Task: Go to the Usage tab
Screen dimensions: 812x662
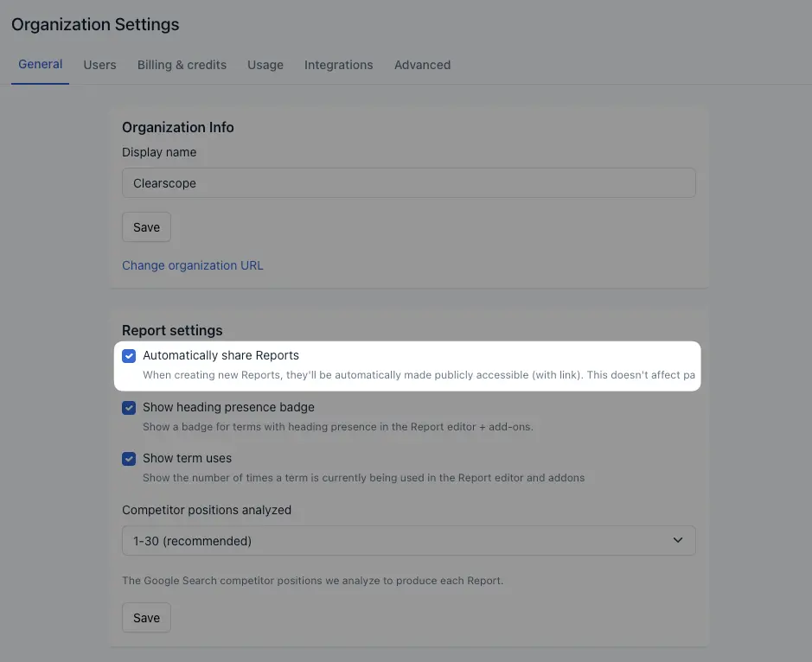Action: click(265, 65)
